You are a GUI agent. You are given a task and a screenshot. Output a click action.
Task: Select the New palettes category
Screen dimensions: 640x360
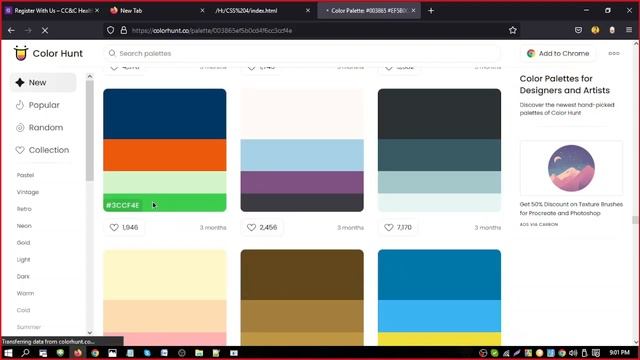pyautogui.click(x=43, y=82)
